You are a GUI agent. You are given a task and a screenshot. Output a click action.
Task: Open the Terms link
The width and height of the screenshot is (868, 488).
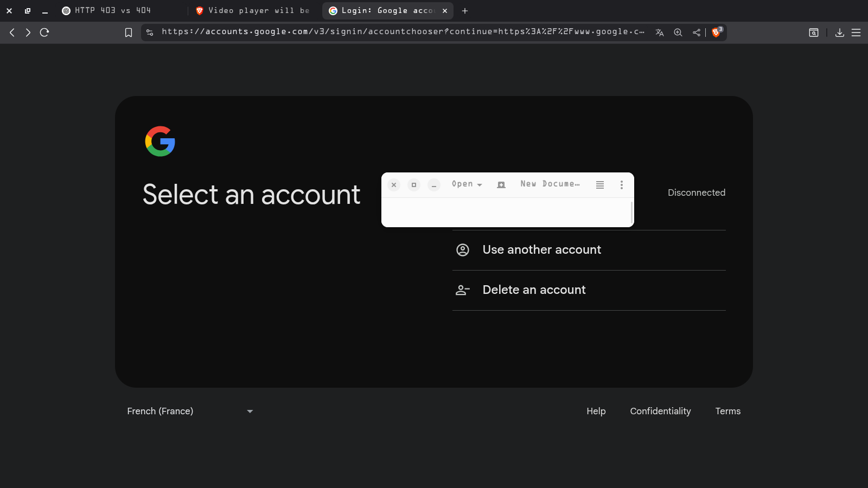[728, 411]
